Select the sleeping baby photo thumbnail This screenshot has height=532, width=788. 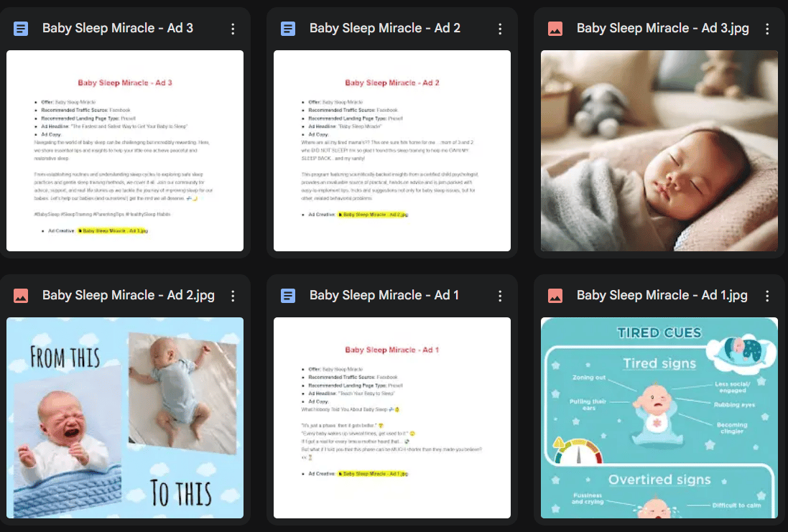click(659, 151)
